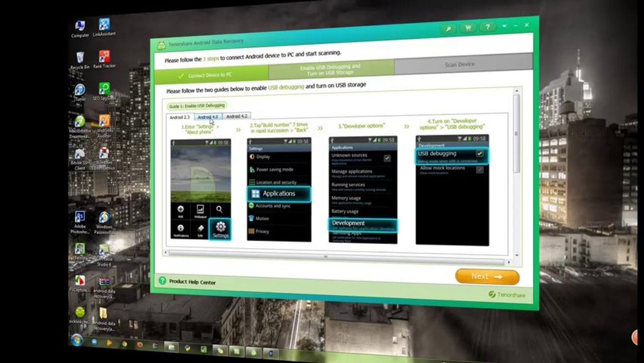
Task: Click the green 'USB debugging' instruction text
Action: point(286,87)
